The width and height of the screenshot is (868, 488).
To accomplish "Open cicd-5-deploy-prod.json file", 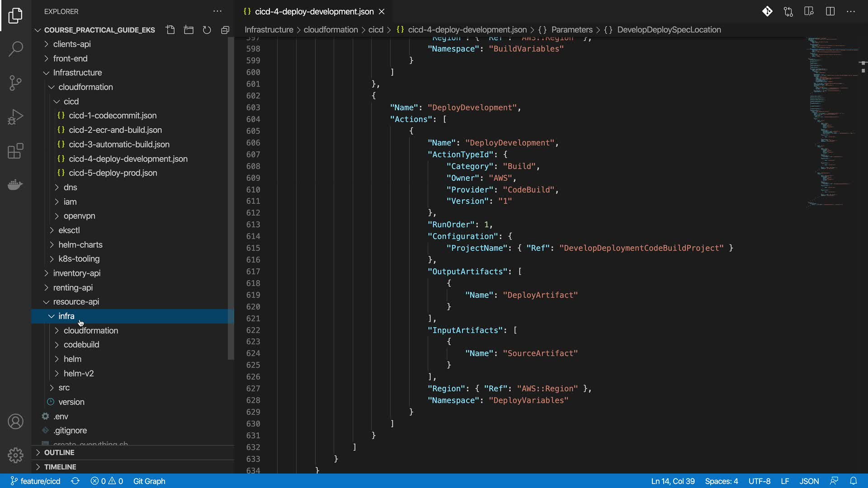I will pos(113,173).
